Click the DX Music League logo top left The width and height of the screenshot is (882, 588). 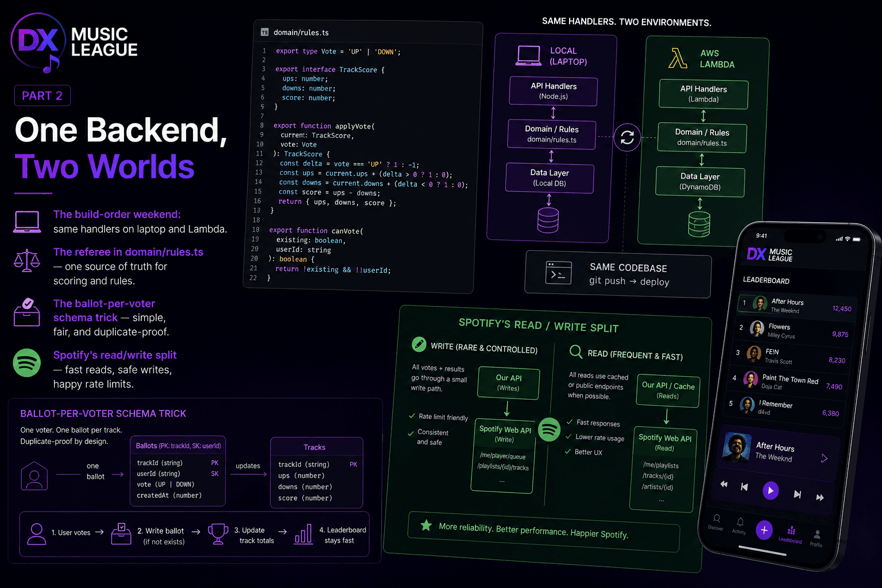coord(75,43)
